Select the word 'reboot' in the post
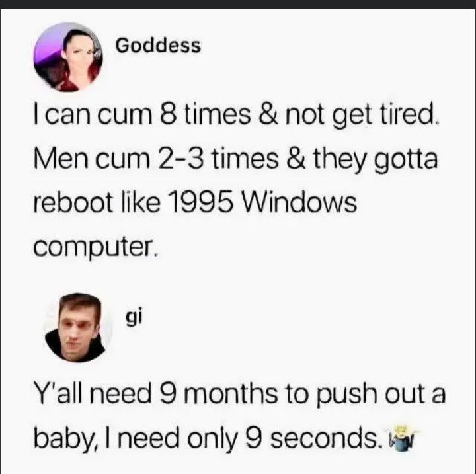Image resolution: width=476 pixels, height=474 pixels. pos(73,202)
